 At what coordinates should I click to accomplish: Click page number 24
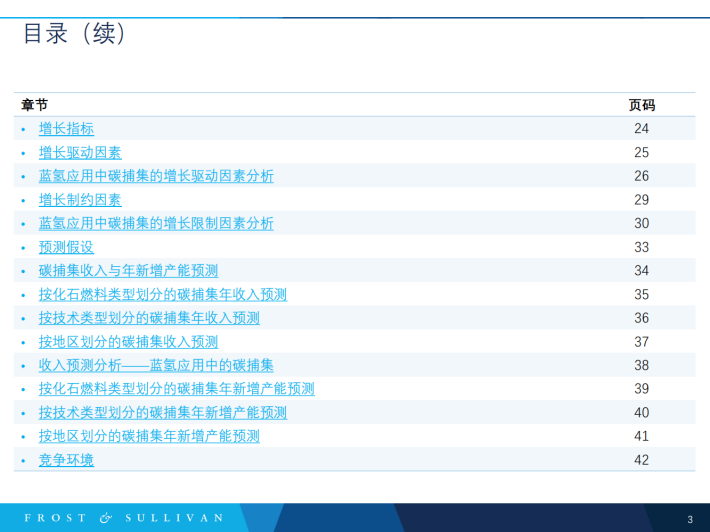click(x=641, y=129)
